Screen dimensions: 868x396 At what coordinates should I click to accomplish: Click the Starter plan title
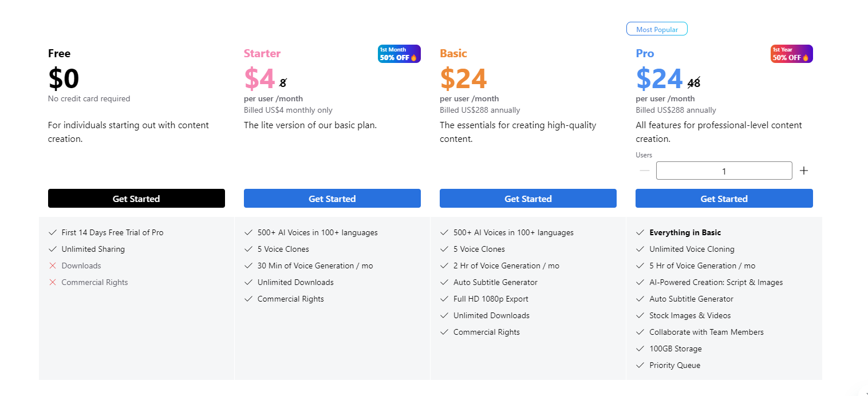coord(262,53)
